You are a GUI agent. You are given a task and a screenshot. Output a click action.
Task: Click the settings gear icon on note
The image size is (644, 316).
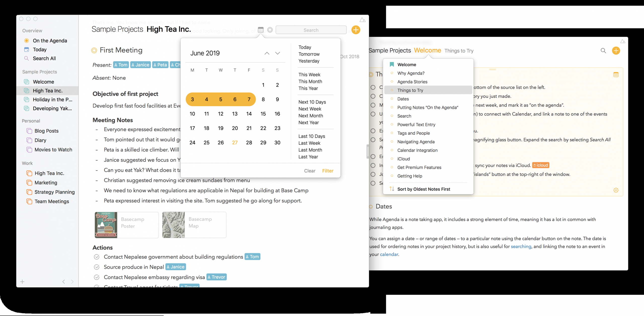(x=616, y=190)
